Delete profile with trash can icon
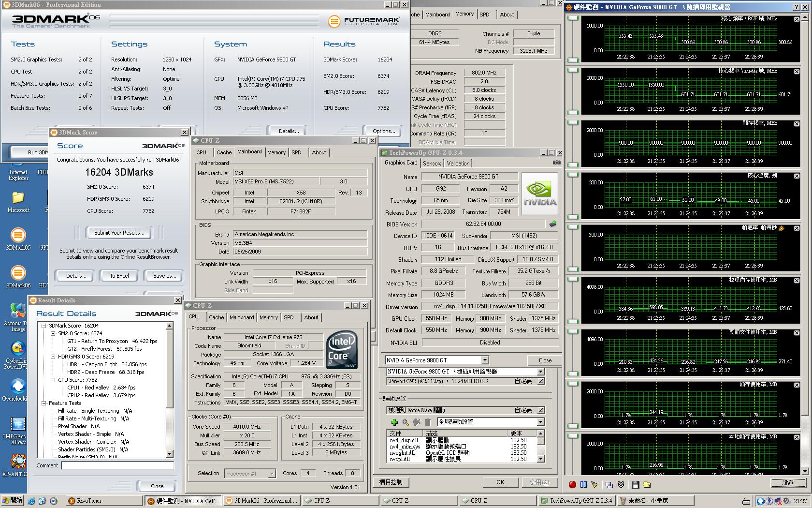Screen dimensions: 812x508 point(428,422)
